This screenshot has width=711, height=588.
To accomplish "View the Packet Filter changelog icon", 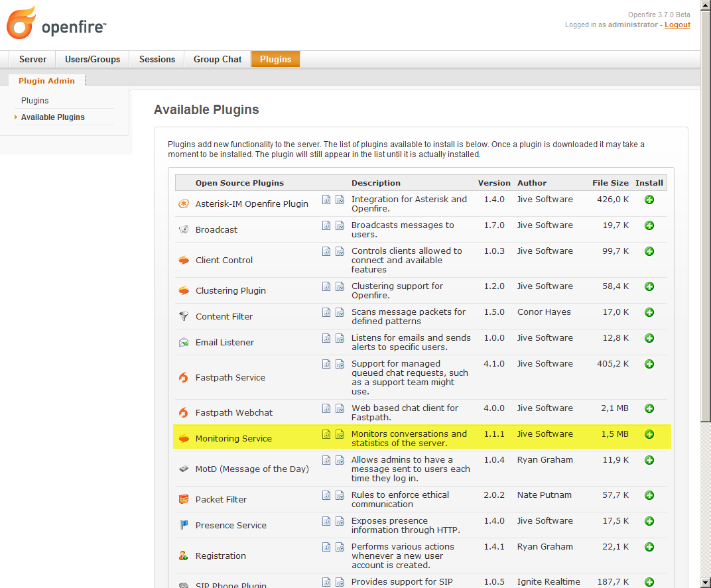I will (x=340, y=495).
